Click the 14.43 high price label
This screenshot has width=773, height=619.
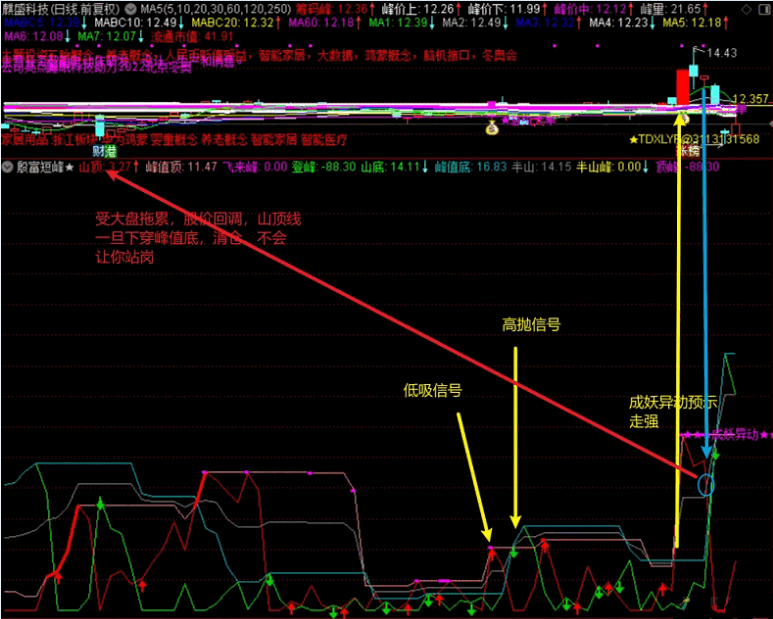pos(722,52)
